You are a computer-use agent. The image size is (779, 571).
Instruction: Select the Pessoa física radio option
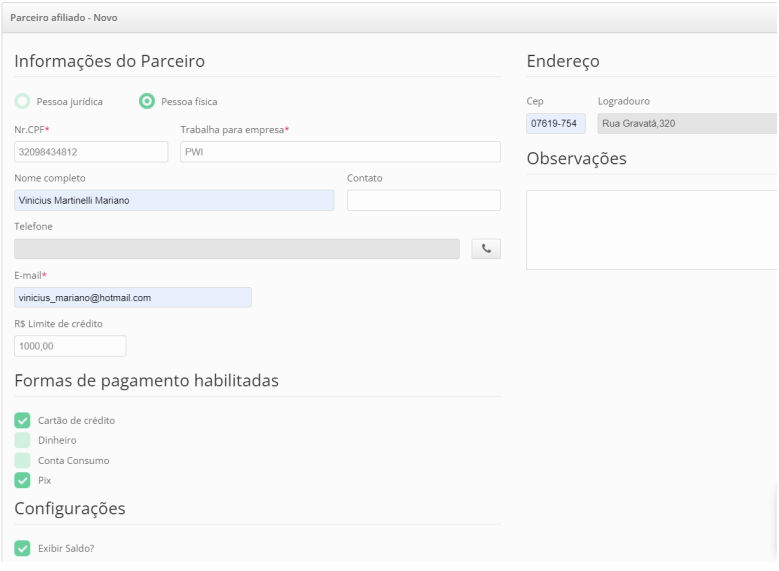point(148,101)
